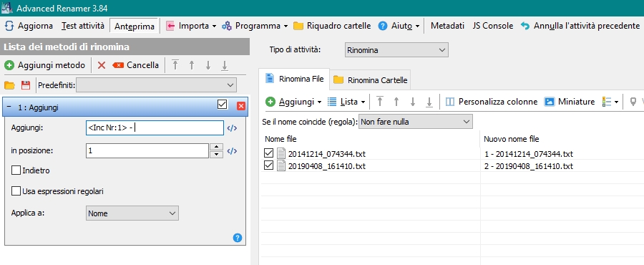Viewport: 644px width, 265px height.
Task: Click Personalizza colonne
Action: [x=492, y=102]
